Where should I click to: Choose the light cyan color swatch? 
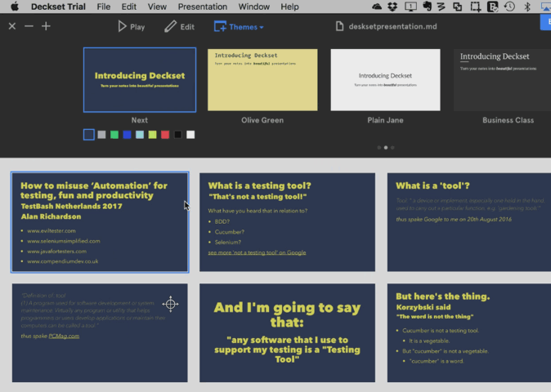pos(140,135)
